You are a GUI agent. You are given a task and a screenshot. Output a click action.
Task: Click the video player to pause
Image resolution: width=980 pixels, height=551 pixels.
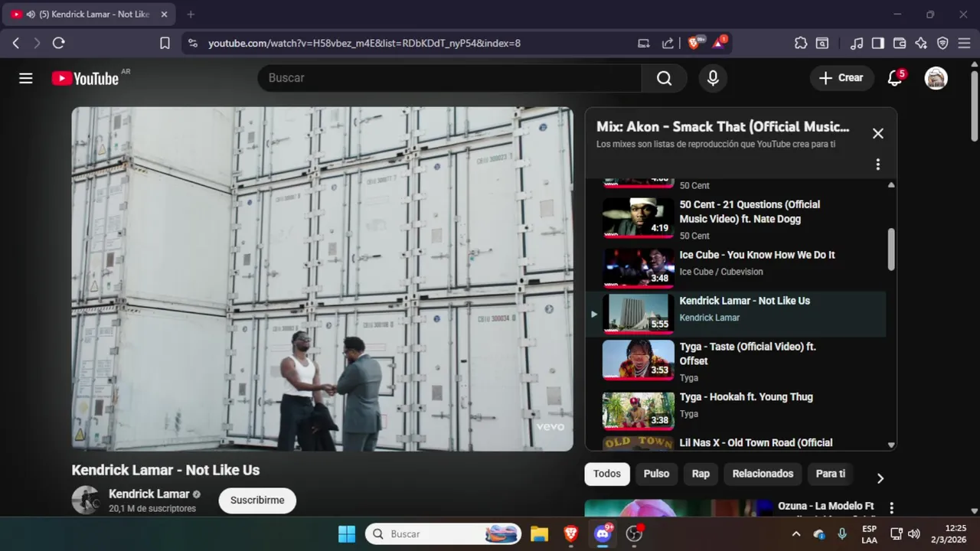[322, 279]
